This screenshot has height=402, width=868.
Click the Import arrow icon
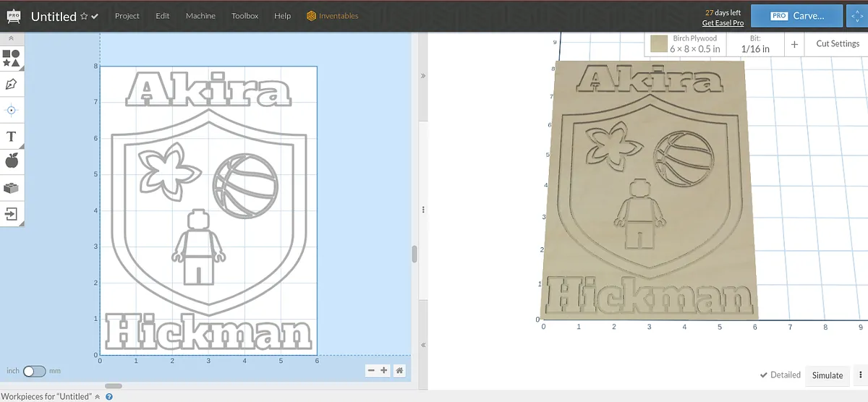(12, 214)
